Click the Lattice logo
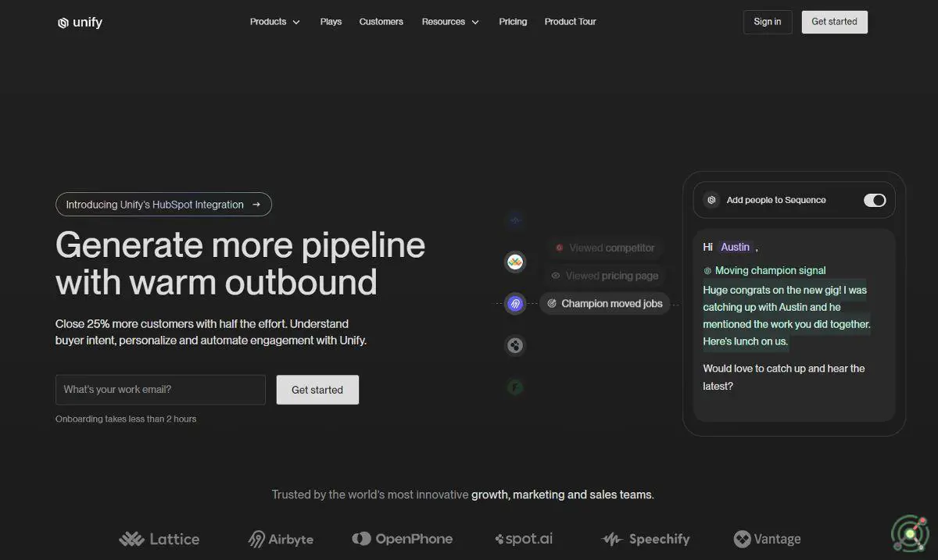The width and height of the screenshot is (938, 560). (x=159, y=539)
